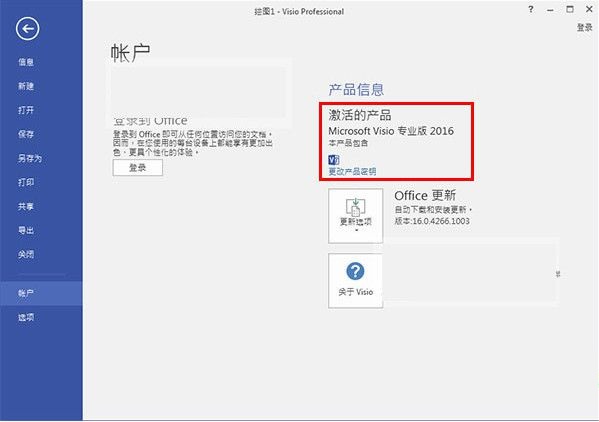This screenshot has height=422, width=599.
Task: Close the Visio window
Action: click(589, 10)
